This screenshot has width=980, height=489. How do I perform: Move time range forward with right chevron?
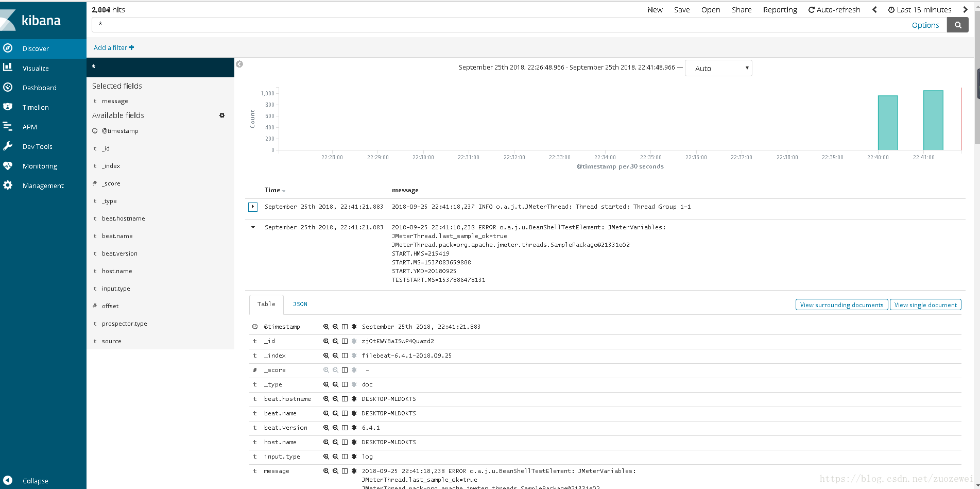click(x=965, y=10)
